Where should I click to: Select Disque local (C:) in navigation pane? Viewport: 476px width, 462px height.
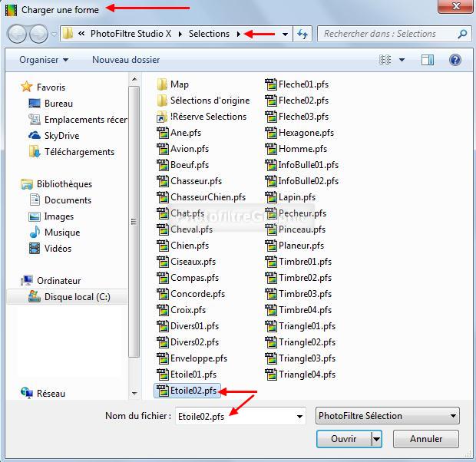[77, 297]
